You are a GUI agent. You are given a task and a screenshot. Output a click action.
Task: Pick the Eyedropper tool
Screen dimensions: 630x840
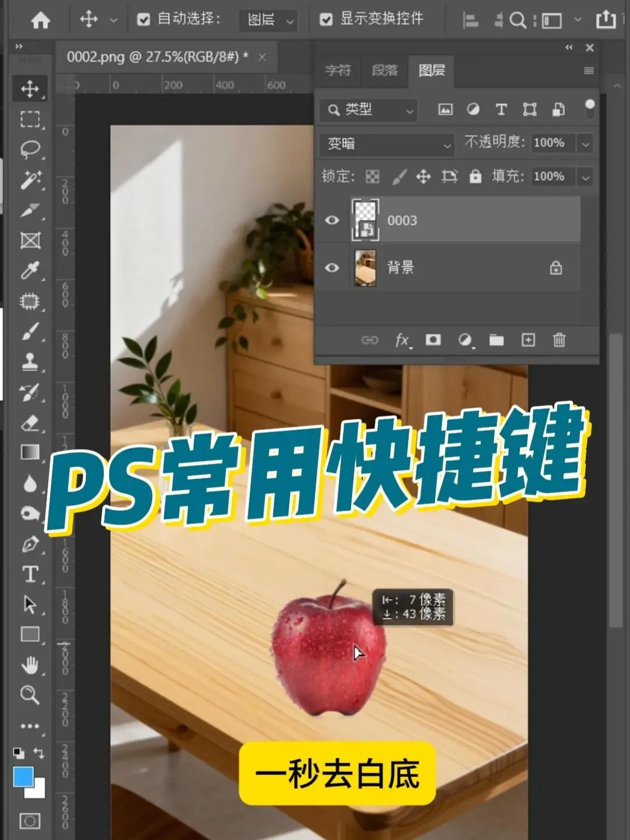click(30, 270)
